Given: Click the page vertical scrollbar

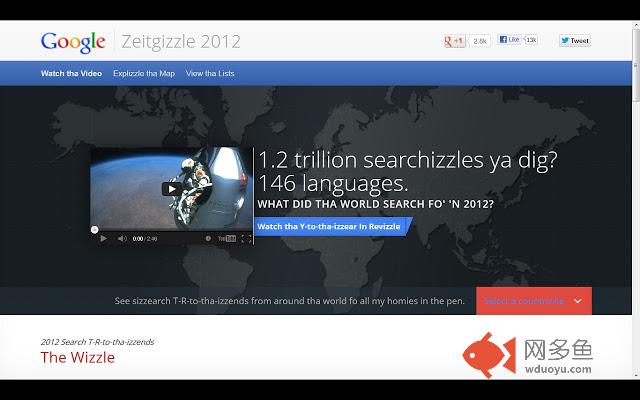Looking at the screenshot, I should click(636, 200).
